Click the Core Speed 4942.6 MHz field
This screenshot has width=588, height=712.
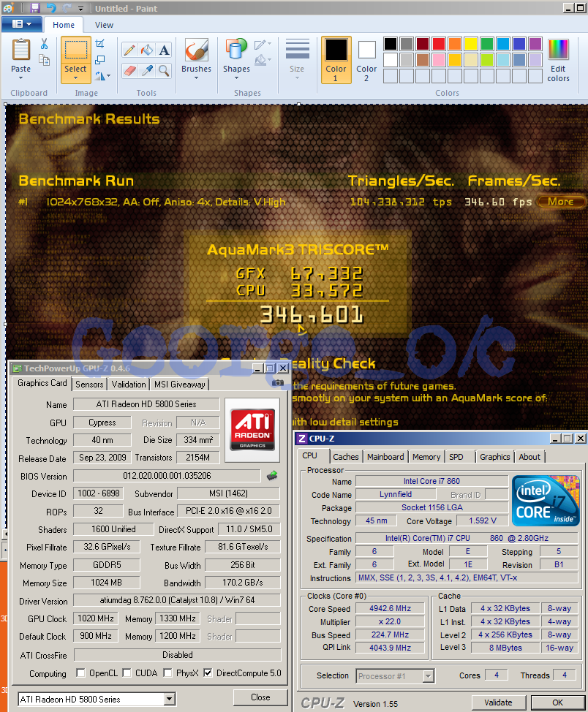coord(390,608)
